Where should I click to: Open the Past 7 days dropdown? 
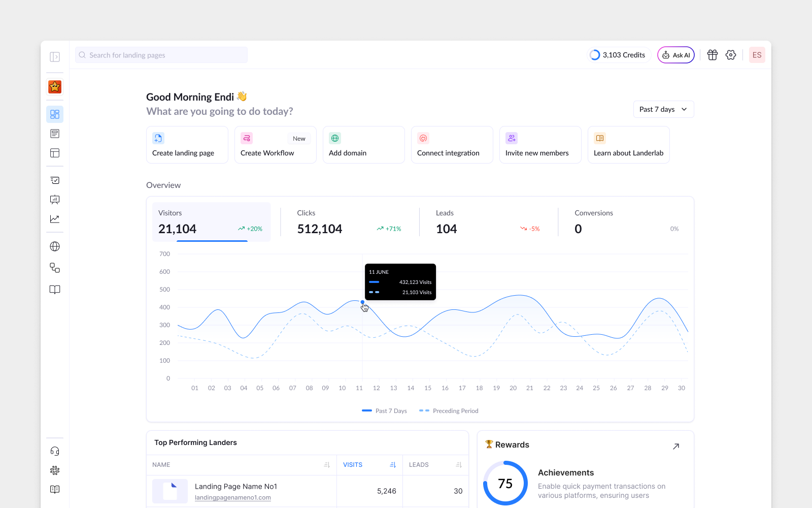click(x=663, y=109)
